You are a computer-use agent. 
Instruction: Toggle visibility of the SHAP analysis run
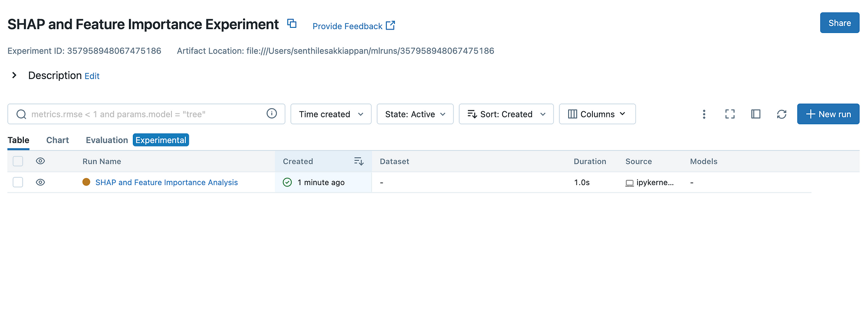[40, 182]
